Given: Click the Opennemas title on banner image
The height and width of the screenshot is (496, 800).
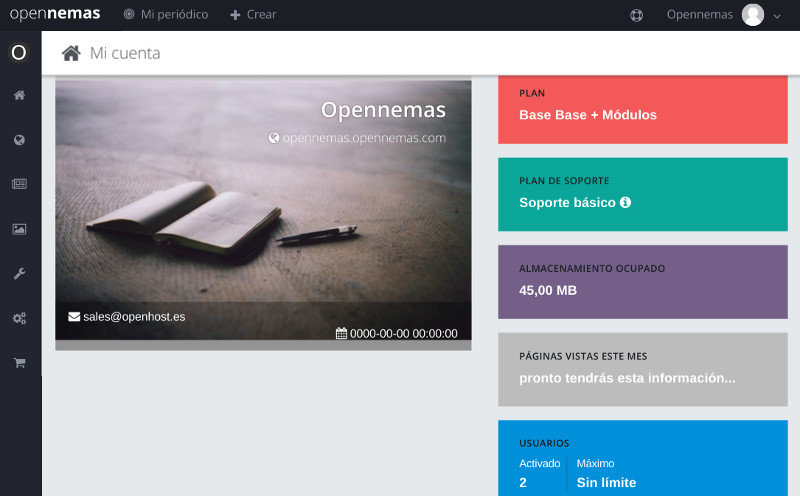Looking at the screenshot, I should click(x=383, y=110).
